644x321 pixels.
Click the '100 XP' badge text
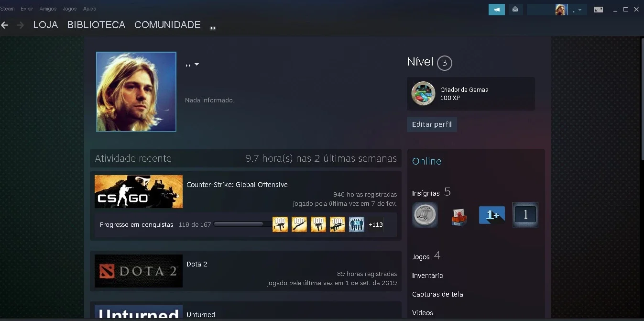click(449, 98)
